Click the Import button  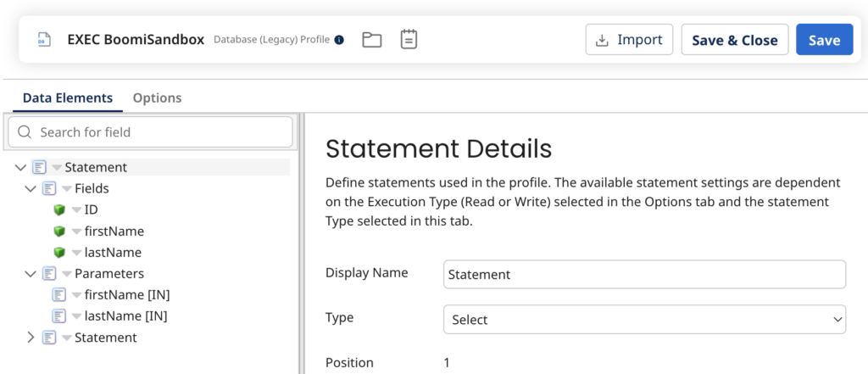(x=629, y=40)
